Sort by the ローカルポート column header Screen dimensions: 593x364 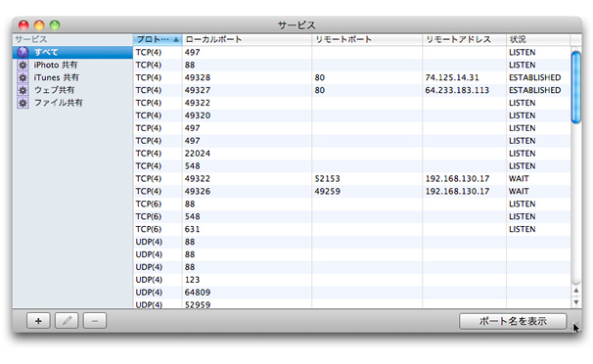(247, 39)
